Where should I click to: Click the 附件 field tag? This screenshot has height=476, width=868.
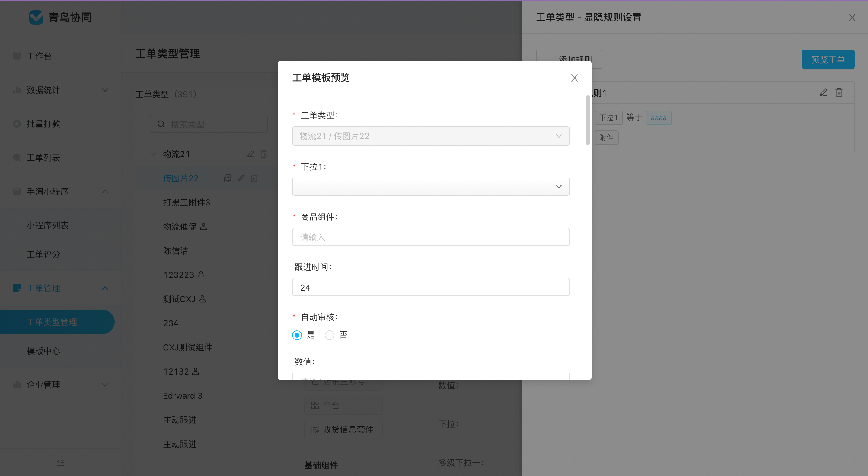(x=606, y=137)
